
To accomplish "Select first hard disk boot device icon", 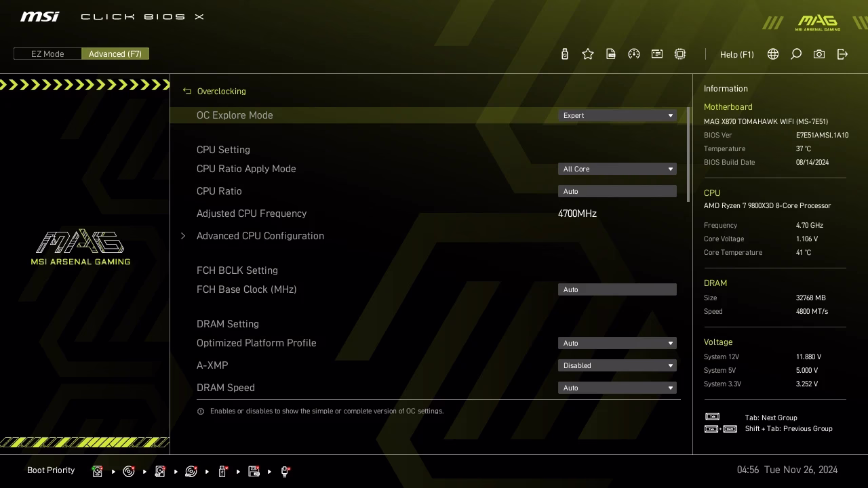I will coord(97,471).
